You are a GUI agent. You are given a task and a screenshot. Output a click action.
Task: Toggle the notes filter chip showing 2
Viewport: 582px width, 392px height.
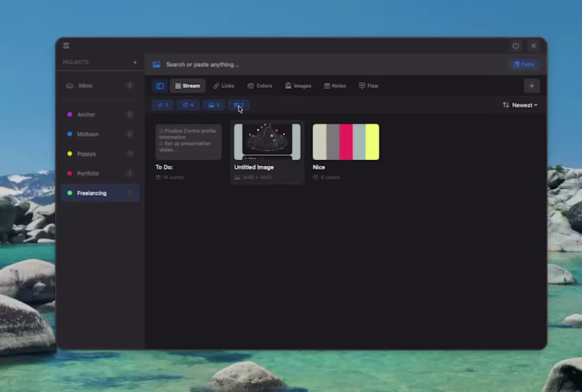239,105
